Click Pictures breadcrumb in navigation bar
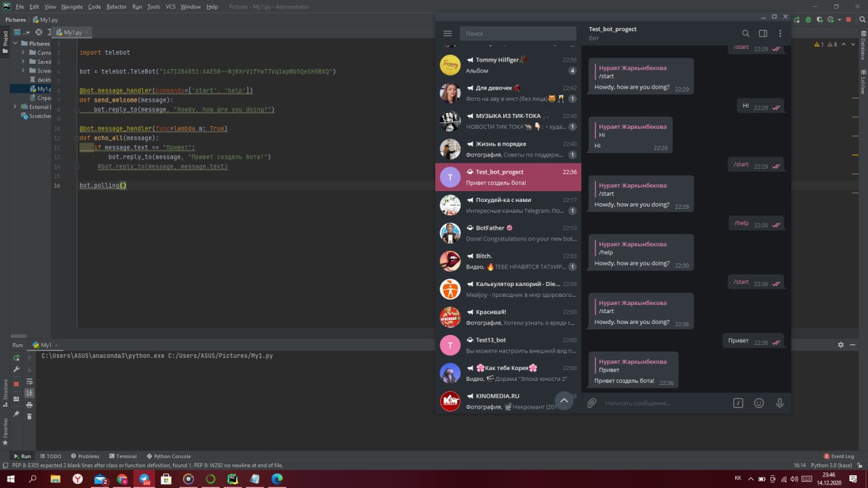Screen dimensions: 868x488 coord(16,20)
